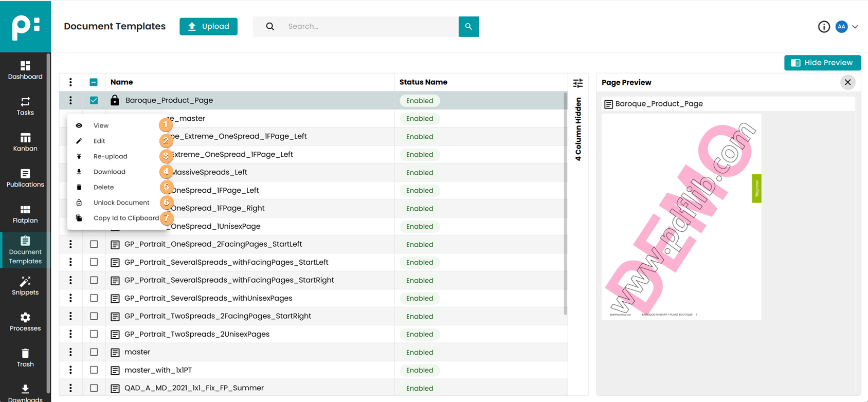Open Processes from the sidebar
868x402 pixels.
click(25, 322)
